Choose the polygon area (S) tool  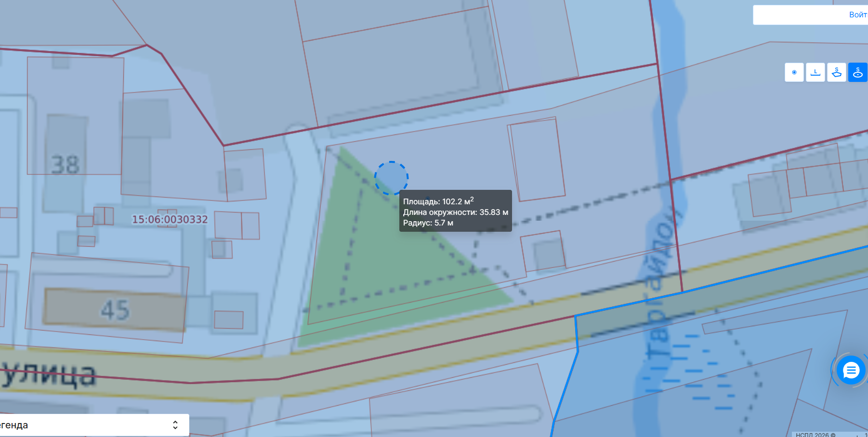(836, 72)
